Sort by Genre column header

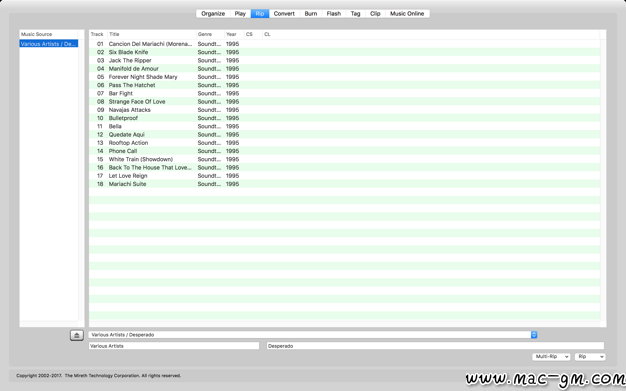tap(210, 34)
